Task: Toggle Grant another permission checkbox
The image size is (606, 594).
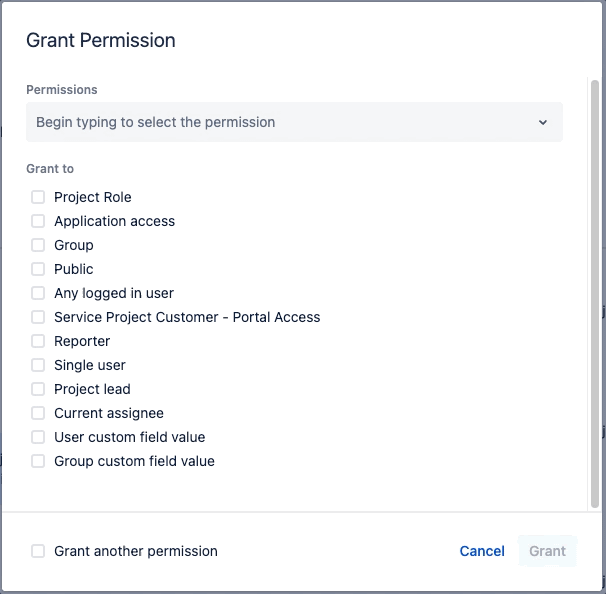Action: coord(38,551)
